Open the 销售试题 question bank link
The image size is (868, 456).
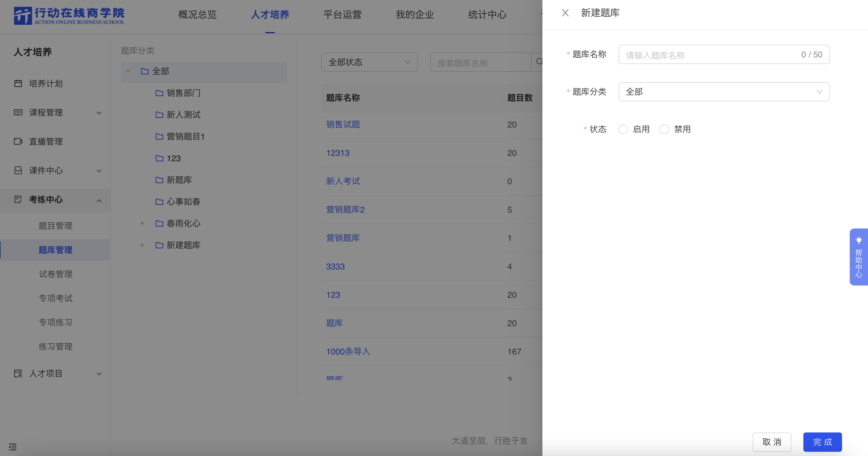coord(343,124)
